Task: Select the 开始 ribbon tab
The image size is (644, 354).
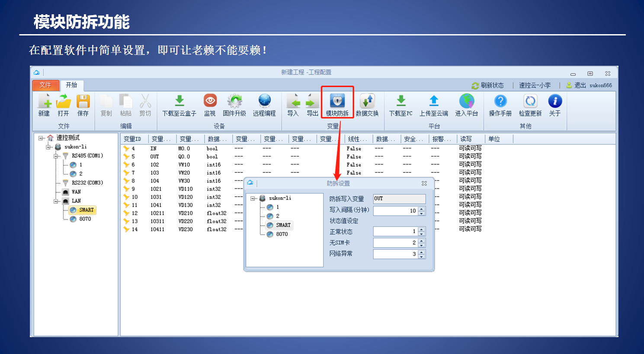Action: click(71, 85)
